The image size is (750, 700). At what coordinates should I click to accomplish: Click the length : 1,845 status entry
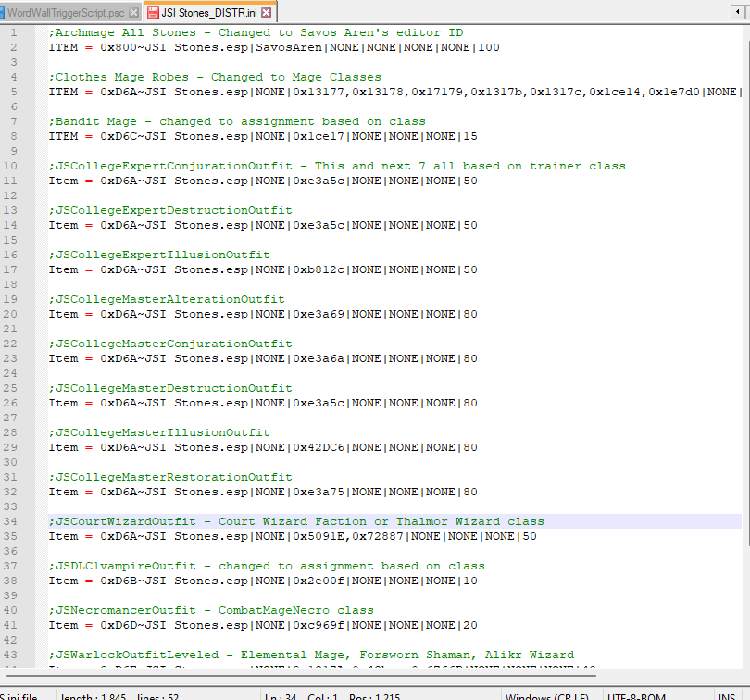click(94, 696)
